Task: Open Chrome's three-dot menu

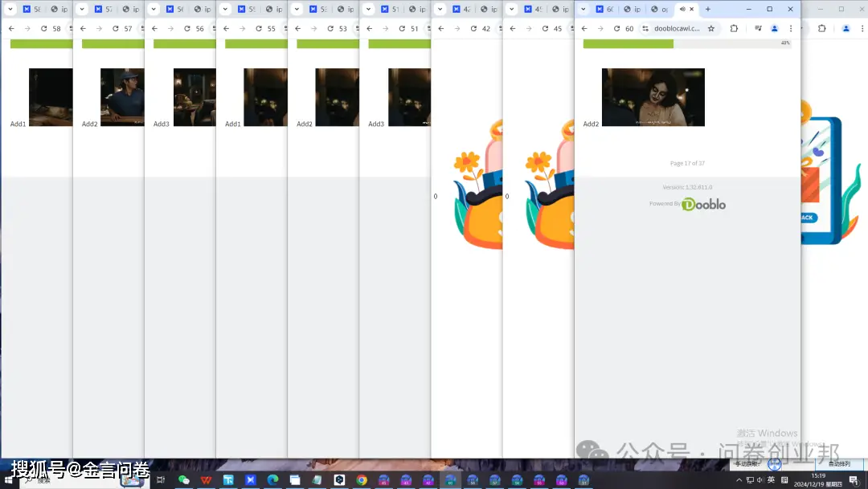Action: pyautogui.click(x=791, y=28)
